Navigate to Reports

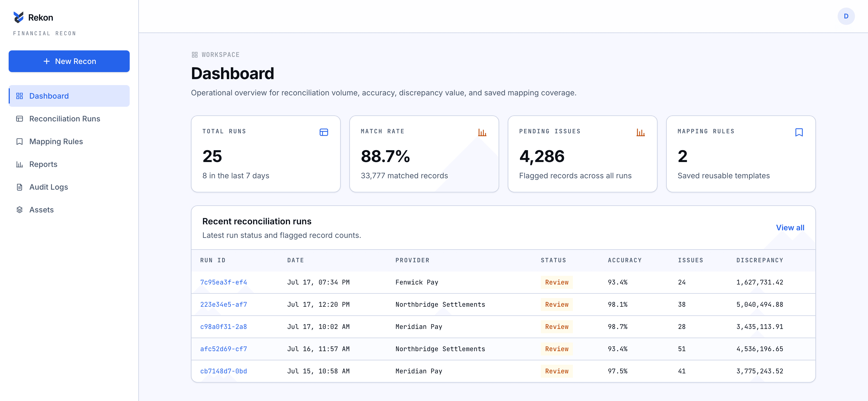click(x=69, y=164)
